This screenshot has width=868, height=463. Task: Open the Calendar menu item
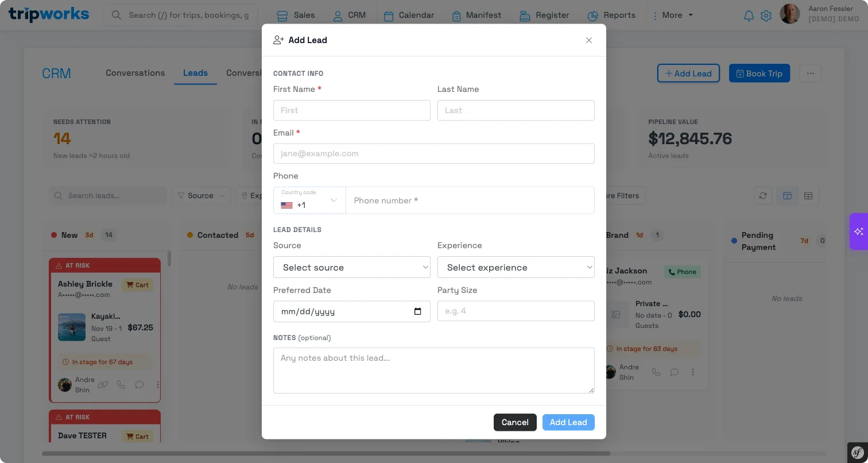point(409,15)
